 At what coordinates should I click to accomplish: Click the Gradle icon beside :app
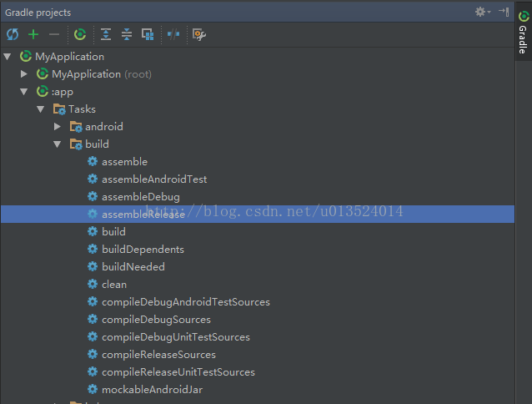(x=43, y=91)
